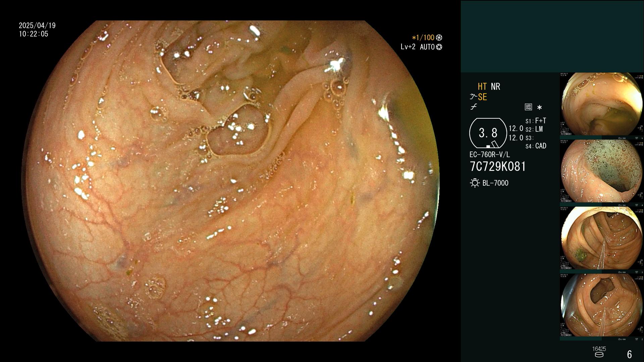Click the time 10:22:05
Image resolution: width=644 pixels, height=362 pixels.
[x=34, y=34]
